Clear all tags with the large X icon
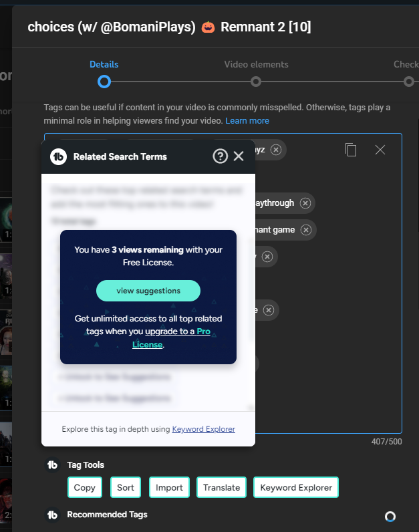This screenshot has height=532, width=419. click(380, 150)
